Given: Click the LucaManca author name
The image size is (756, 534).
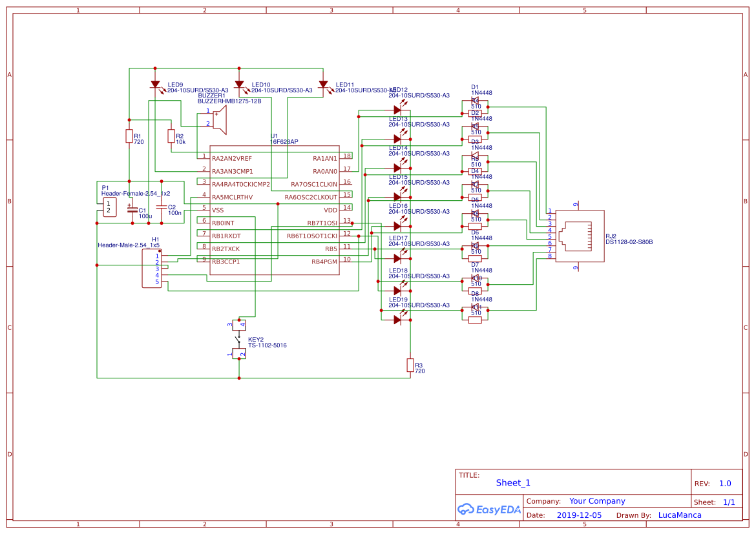Looking at the screenshot, I should (680, 515).
